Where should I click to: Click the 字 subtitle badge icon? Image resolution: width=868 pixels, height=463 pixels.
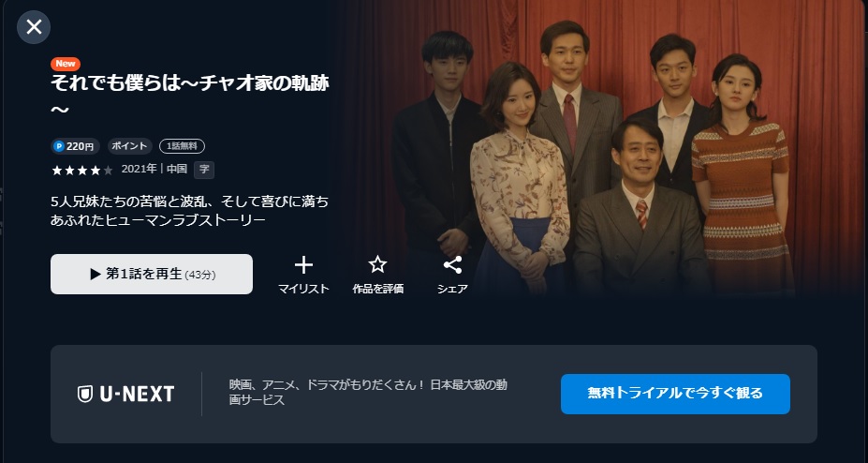[x=204, y=170]
